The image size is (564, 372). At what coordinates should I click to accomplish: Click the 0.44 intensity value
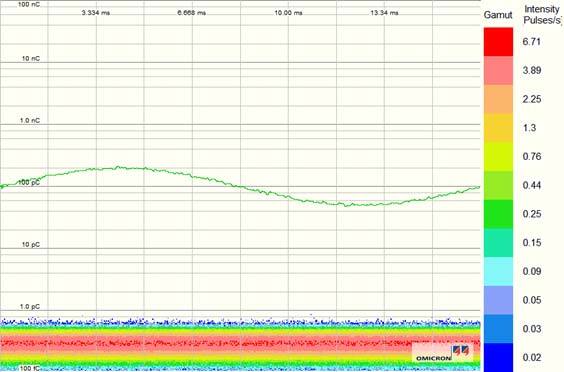pyautogui.click(x=532, y=186)
